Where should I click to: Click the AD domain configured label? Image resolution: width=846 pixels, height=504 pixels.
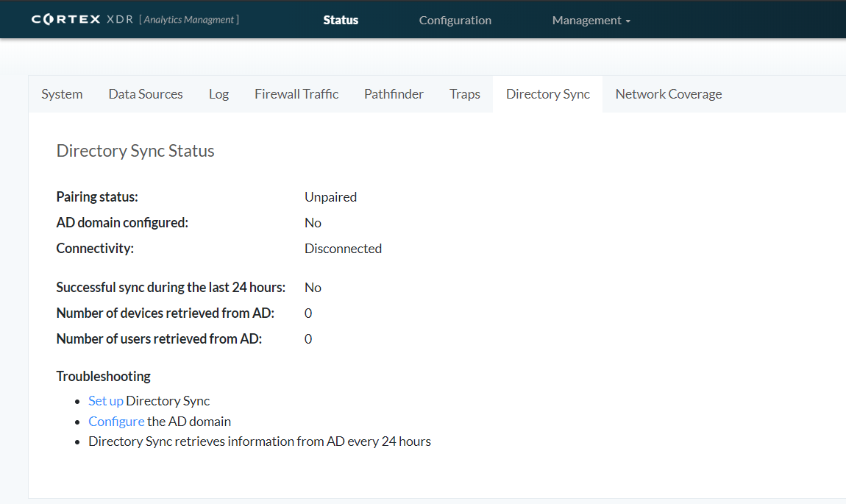pos(122,223)
